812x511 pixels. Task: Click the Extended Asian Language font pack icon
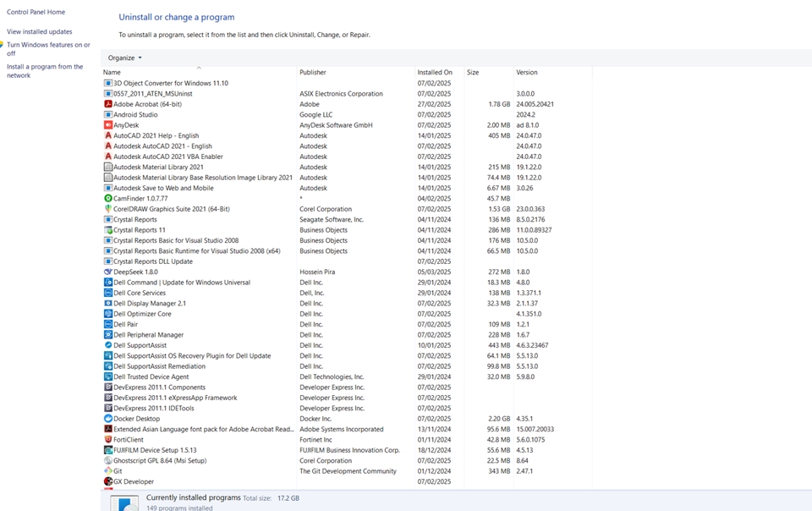108,429
